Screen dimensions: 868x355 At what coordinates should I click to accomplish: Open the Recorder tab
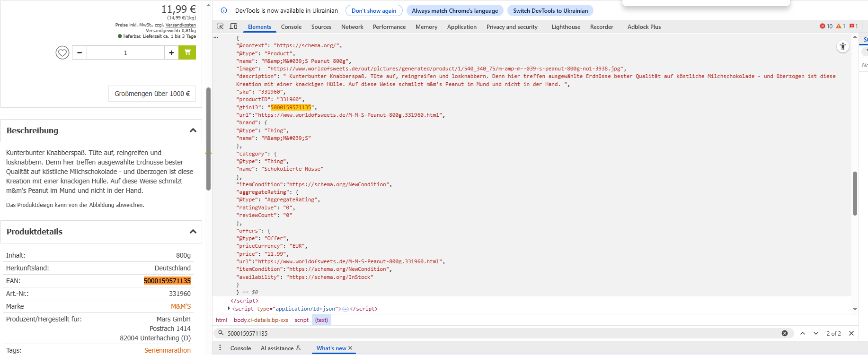(x=602, y=27)
